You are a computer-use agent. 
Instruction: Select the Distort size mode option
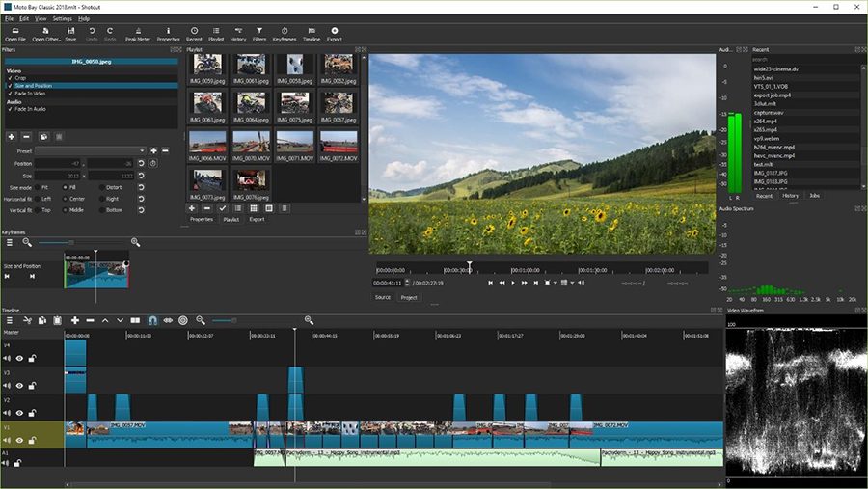click(102, 187)
